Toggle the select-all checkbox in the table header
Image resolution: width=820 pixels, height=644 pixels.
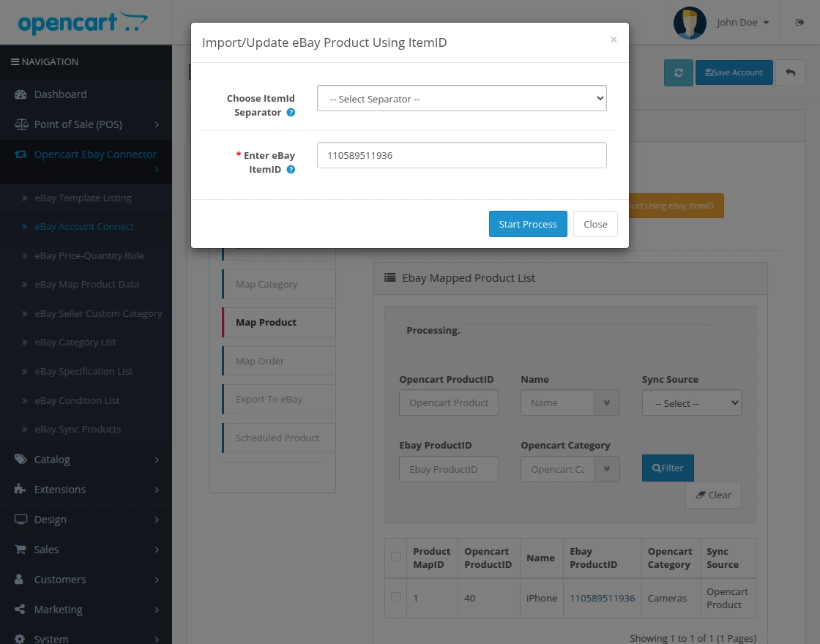(396, 557)
